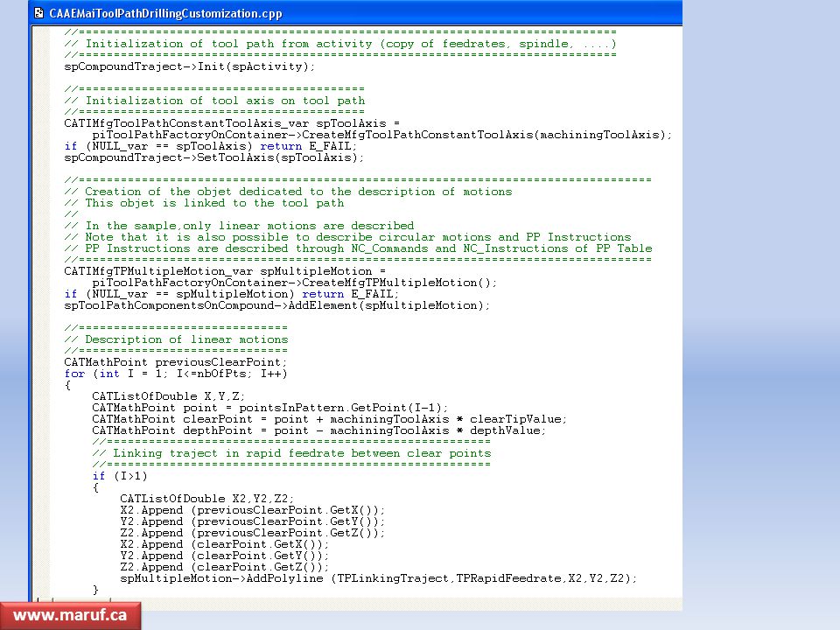
Task: Click the CAAEMaiToolPathDrillingCustomization.cpp window title
Action: tap(165, 13)
